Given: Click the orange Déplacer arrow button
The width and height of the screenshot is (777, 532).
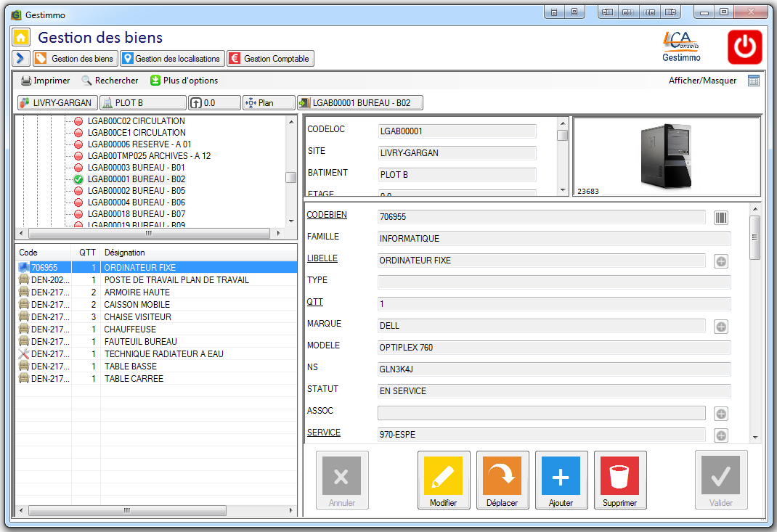Looking at the screenshot, I should (502, 476).
